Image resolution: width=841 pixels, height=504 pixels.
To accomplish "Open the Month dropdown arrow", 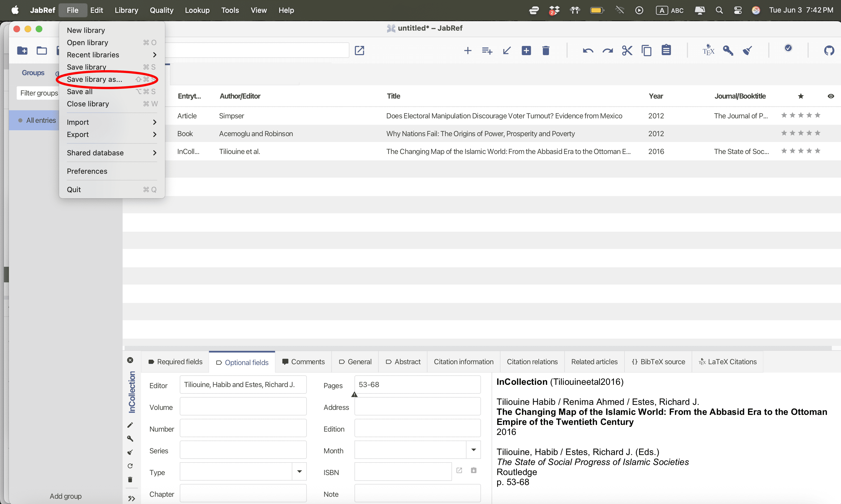I will point(473,450).
